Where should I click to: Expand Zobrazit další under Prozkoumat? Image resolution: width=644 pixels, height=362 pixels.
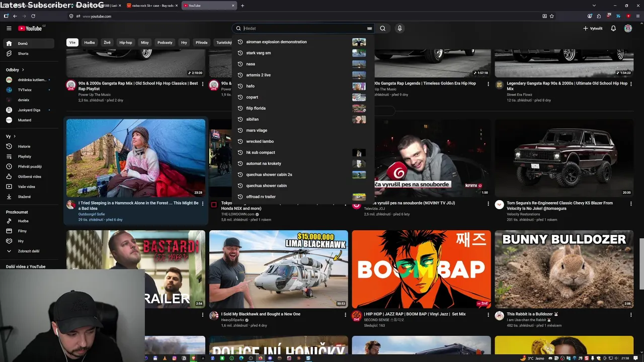(x=30, y=251)
